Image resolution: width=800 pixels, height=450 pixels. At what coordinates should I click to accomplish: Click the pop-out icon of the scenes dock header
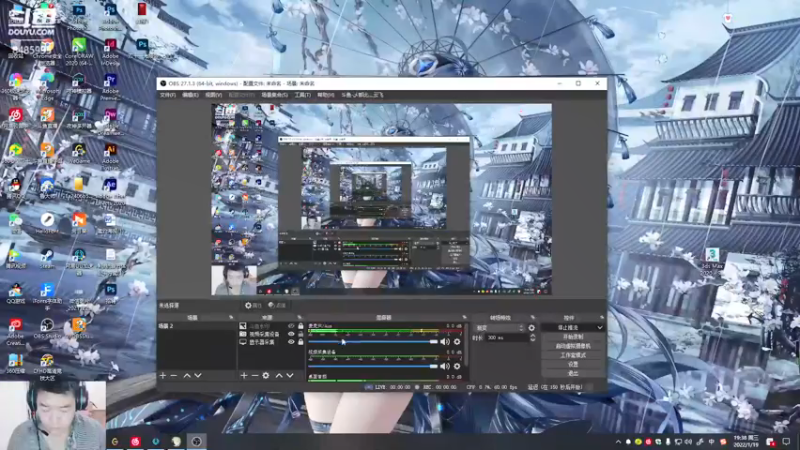click(231, 317)
